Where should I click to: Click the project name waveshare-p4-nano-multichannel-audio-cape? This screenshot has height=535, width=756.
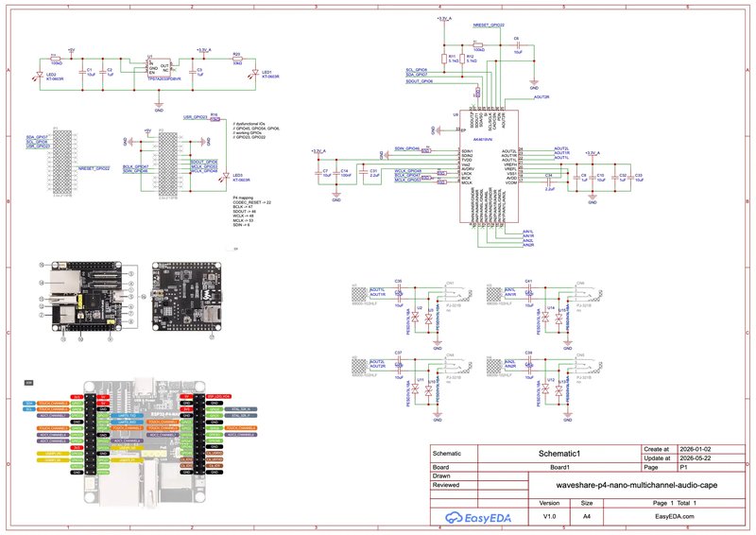(x=637, y=485)
